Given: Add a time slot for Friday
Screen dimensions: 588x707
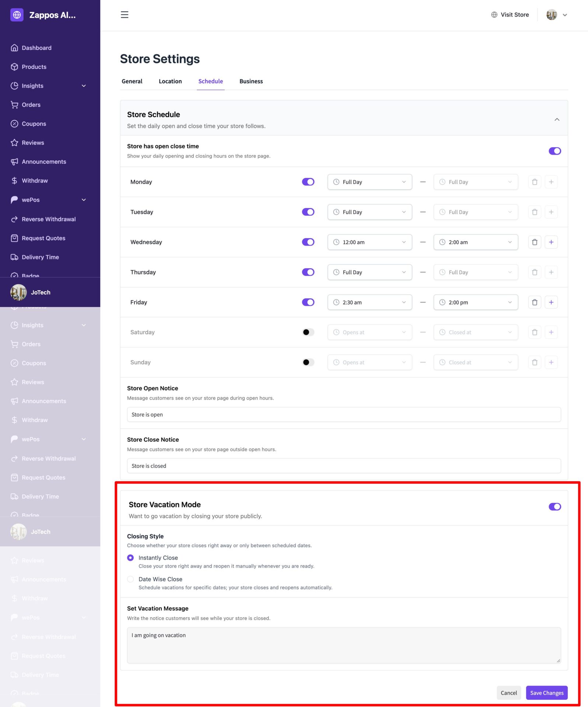Looking at the screenshot, I should pos(551,302).
